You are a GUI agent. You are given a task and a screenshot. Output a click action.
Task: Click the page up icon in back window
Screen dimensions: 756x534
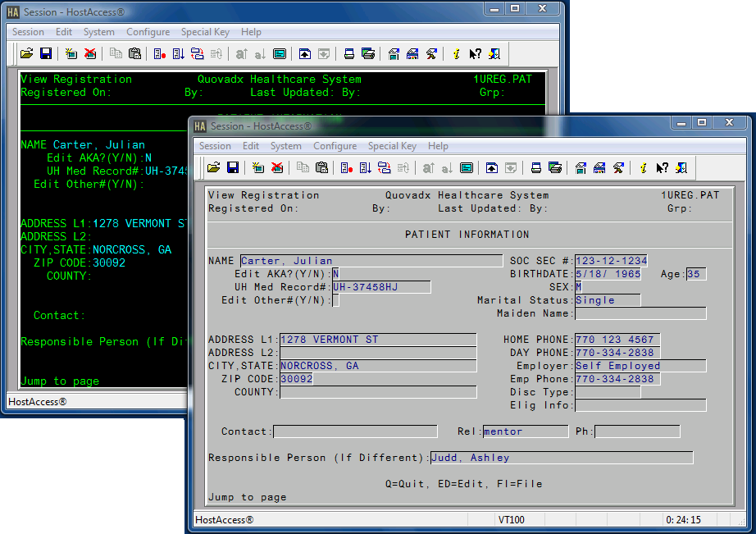point(305,53)
